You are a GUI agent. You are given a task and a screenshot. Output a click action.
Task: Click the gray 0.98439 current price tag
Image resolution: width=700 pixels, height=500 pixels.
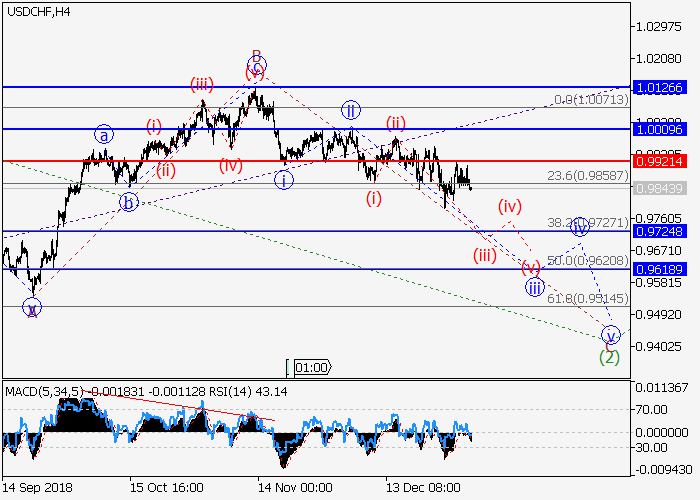[663, 187]
